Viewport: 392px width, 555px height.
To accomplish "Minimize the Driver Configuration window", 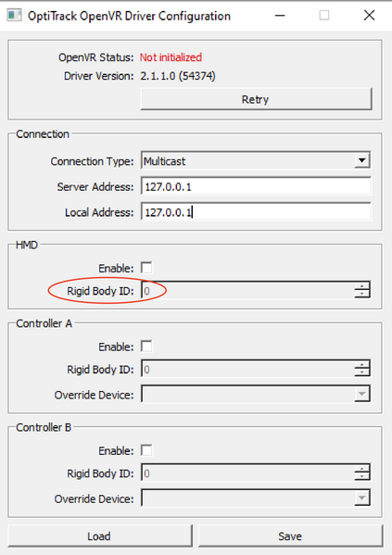I will (280, 16).
